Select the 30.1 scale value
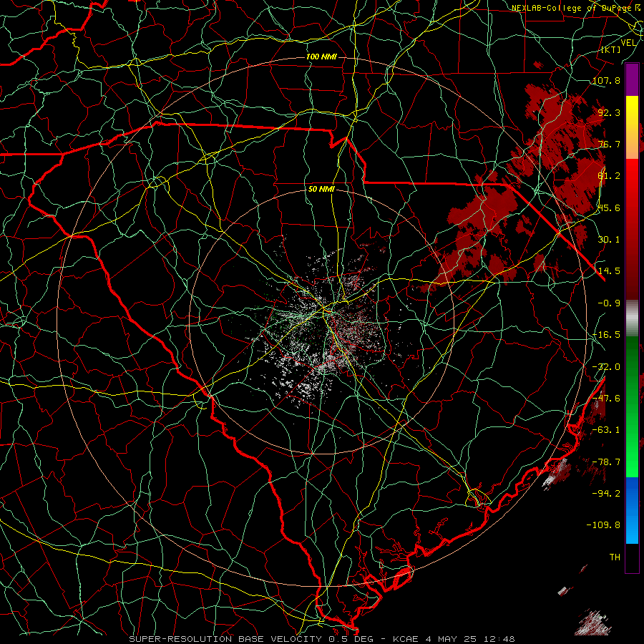Screen dimensions: 644x644 pos(609,240)
